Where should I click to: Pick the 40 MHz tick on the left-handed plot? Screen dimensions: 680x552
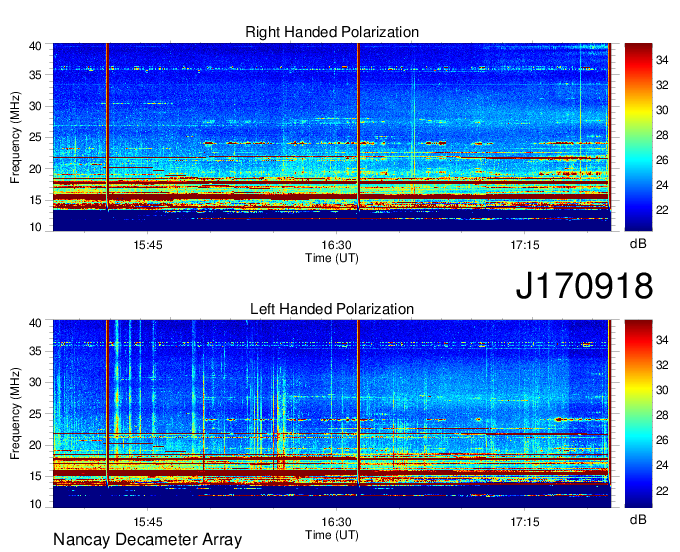coord(35,323)
